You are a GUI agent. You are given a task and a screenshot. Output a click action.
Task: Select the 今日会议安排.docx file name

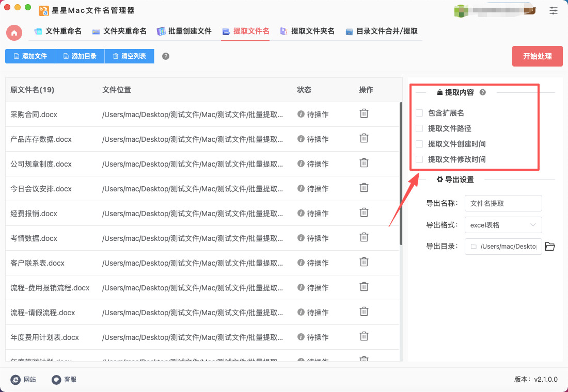pos(41,189)
